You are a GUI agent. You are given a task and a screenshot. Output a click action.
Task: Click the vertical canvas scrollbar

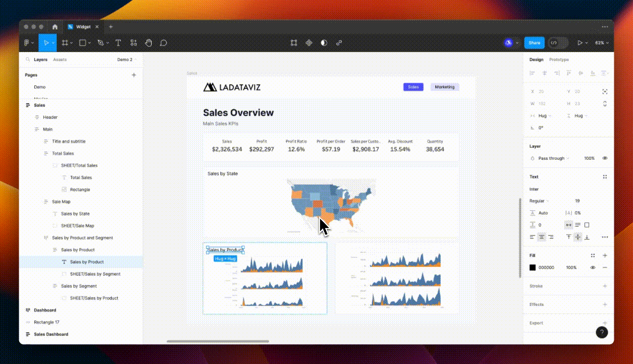[x=520, y=238]
